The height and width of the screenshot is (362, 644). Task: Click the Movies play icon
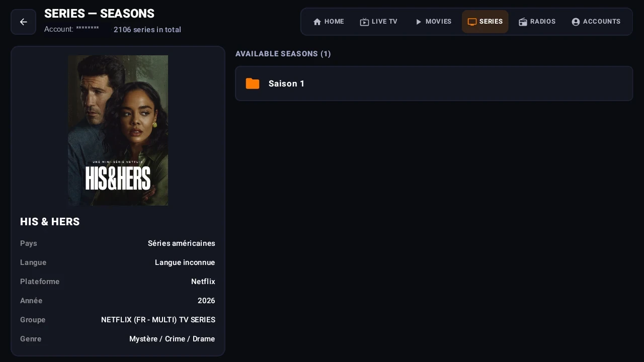click(419, 22)
